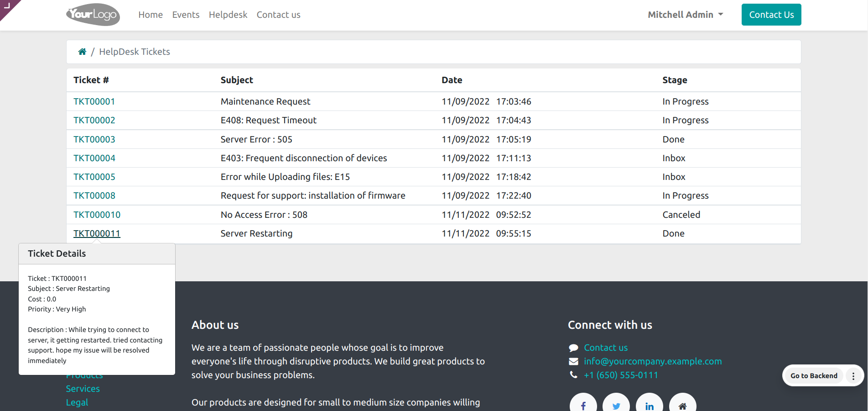Click the purple corner icon at top-left
The height and width of the screenshot is (411, 868).
coord(7,6)
